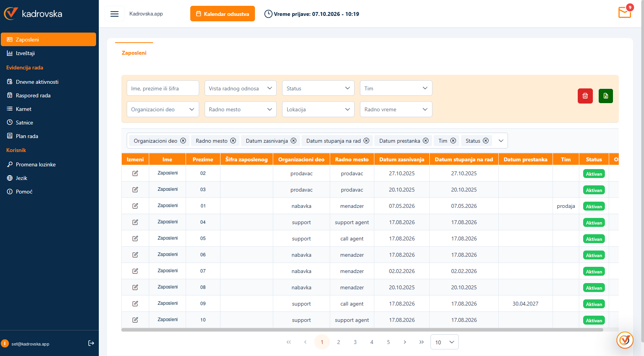The width and height of the screenshot is (644, 356).
Task: Remove the Datum zasnivanja column chip
Action: click(x=293, y=141)
